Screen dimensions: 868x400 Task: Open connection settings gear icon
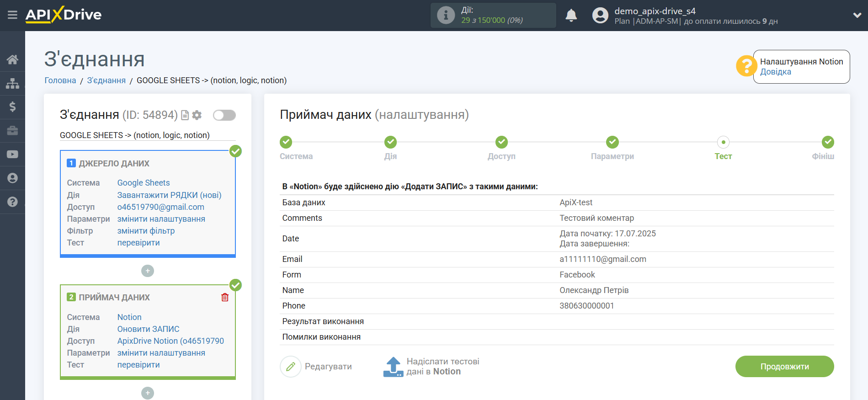[197, 115]
